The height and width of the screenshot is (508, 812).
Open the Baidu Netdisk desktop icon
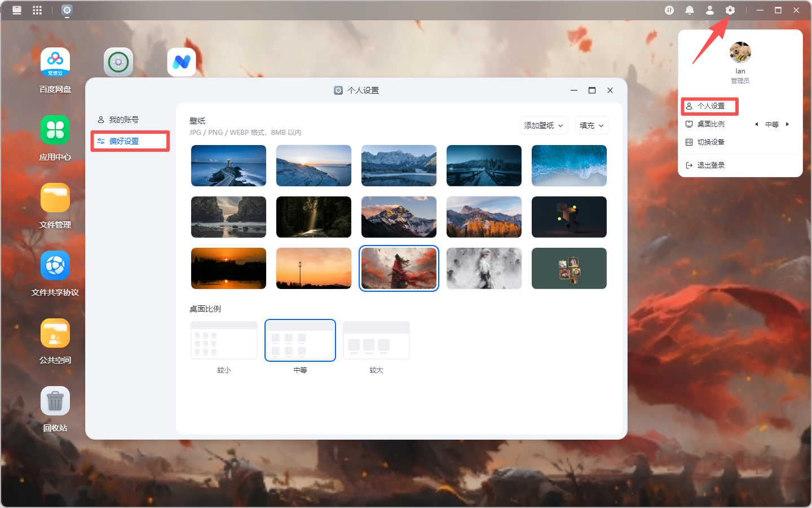click(x=55, y=62)
